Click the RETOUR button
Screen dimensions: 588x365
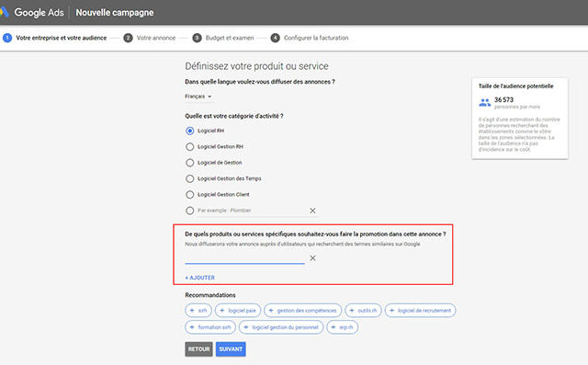pyautogui.click(x=198, y=349)
